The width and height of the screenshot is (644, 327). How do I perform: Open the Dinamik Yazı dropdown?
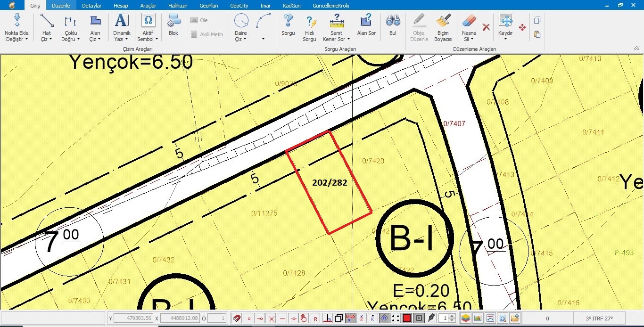122,39
